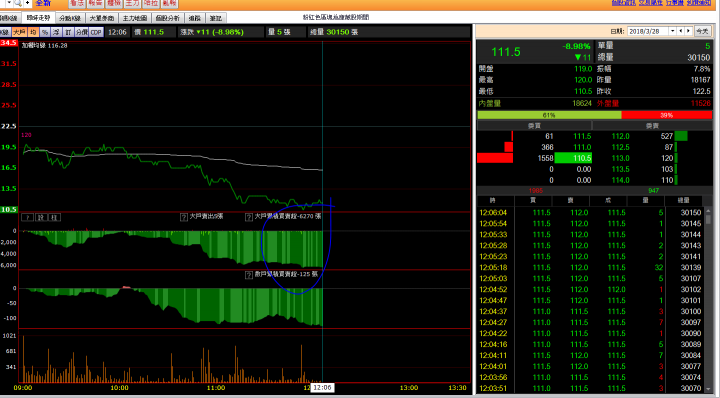720x398 pixels.
Task: Open dropdown arrow left of the magnifier
Action: (9, 3)
